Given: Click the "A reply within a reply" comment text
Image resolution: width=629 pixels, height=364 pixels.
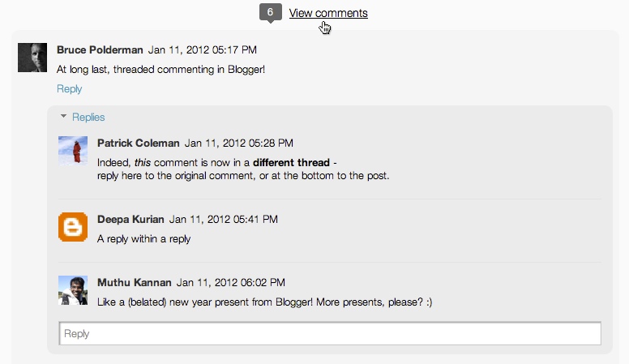Looking at the screenshot, I should coord(143,239).
